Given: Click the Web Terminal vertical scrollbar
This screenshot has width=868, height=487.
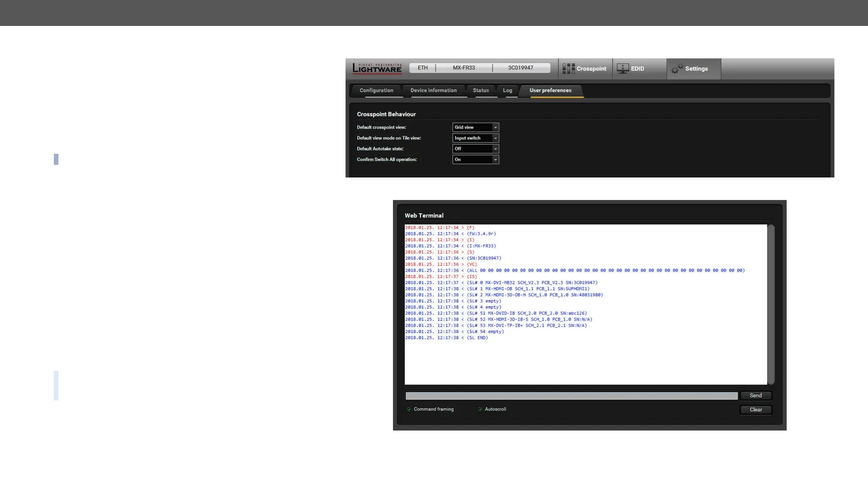Looking at the screenshot, I should 771,304.
